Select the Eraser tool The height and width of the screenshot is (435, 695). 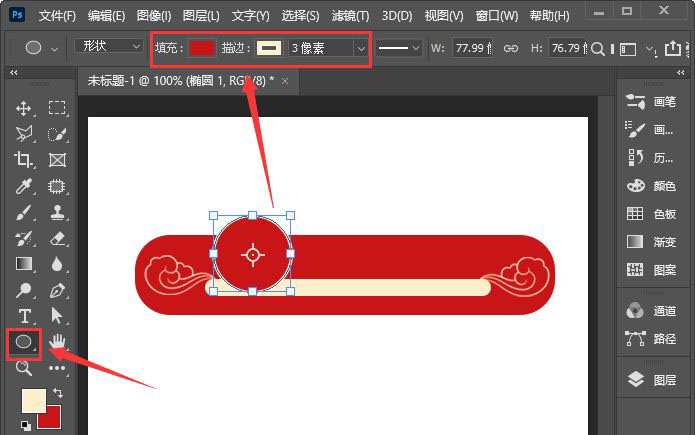click(58, 238)
